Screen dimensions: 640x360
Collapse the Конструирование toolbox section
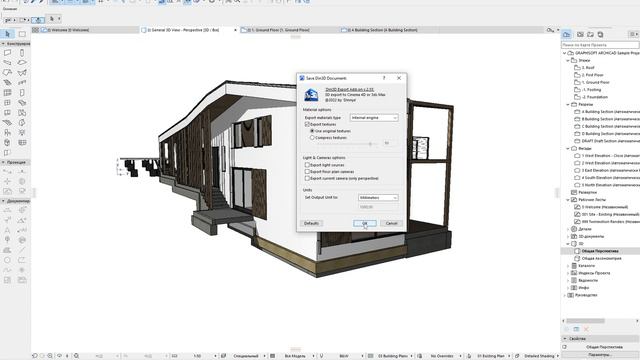3,44
